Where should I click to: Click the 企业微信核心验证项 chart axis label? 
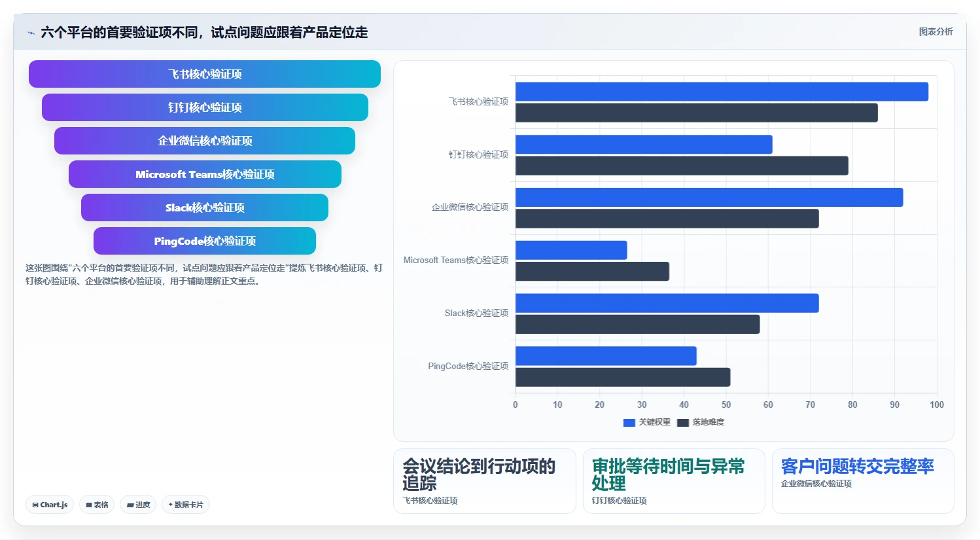[470, 207]
